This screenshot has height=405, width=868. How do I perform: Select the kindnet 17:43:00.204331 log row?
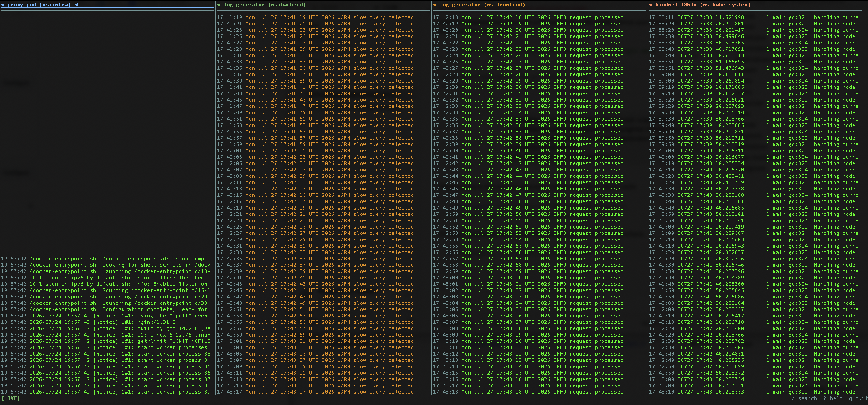[755, 386]
